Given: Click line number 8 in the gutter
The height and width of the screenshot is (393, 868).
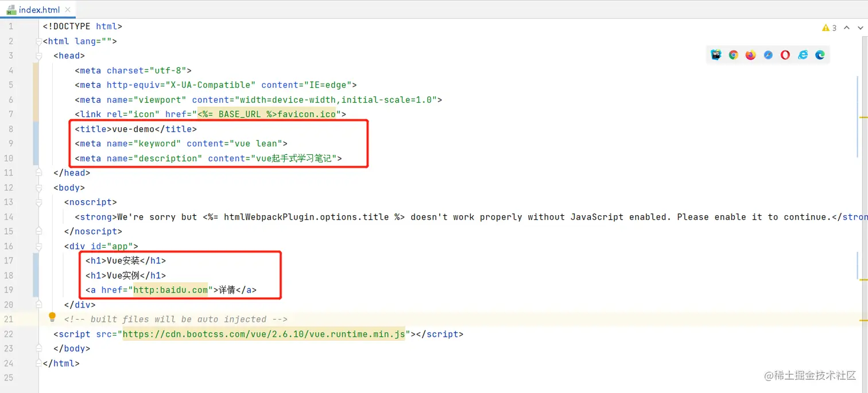Looking at the screenshot, I should click(x=10, y=129).
